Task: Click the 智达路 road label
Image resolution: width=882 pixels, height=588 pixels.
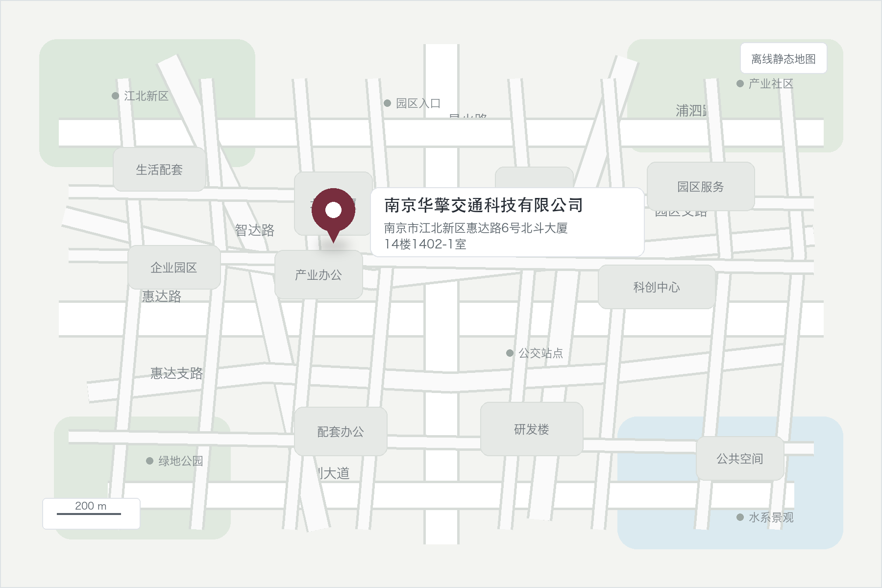Action: click(255, 230)
